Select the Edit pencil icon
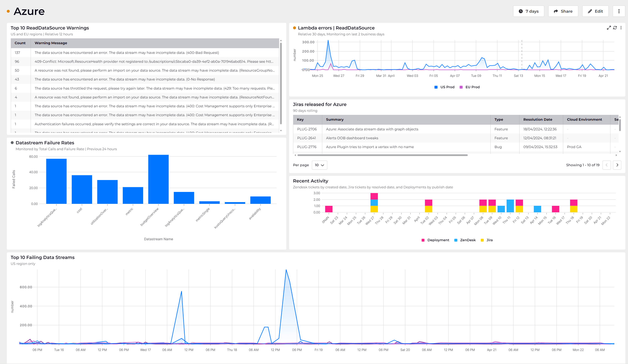 pos(590,11)
